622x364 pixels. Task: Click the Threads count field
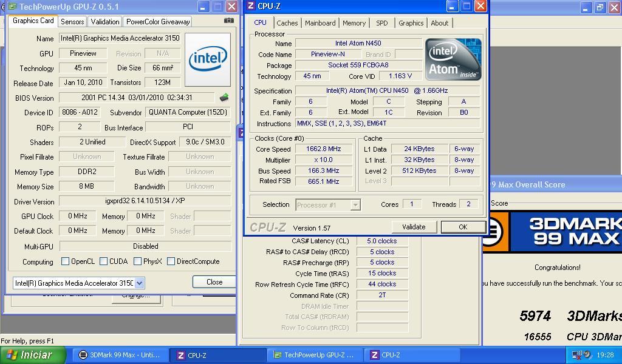click(468, 204)
